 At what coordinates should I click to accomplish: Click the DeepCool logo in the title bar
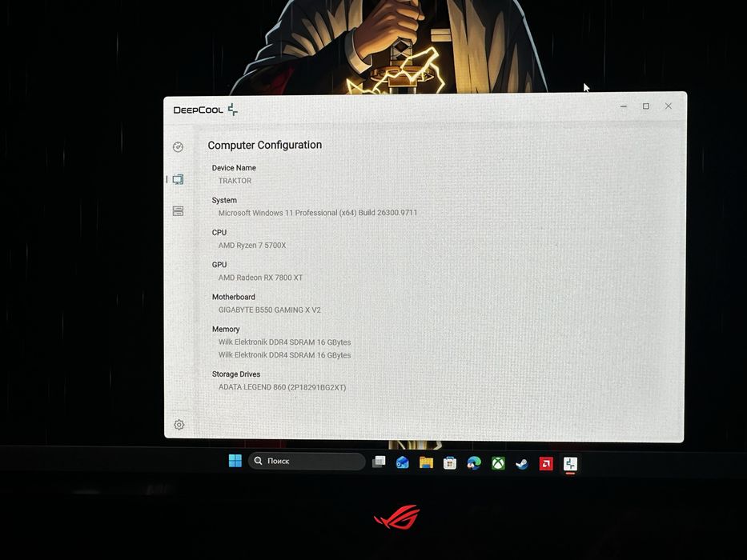205,110
